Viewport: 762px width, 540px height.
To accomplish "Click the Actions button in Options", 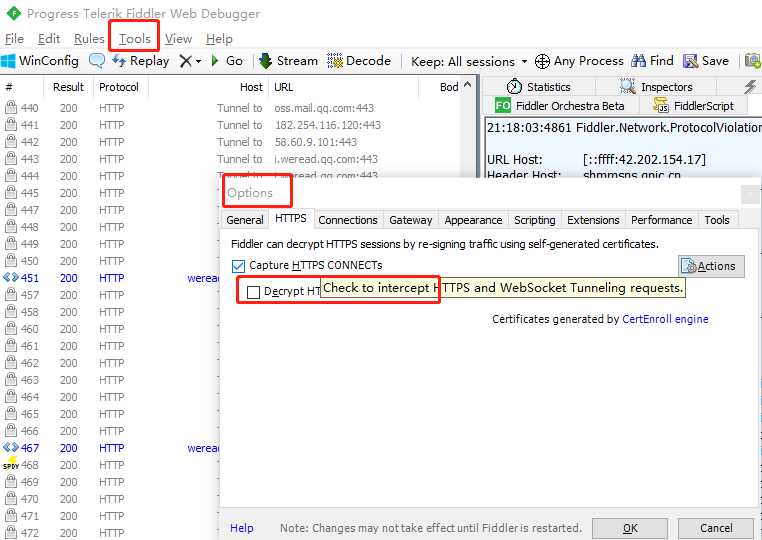I will 711,266.
